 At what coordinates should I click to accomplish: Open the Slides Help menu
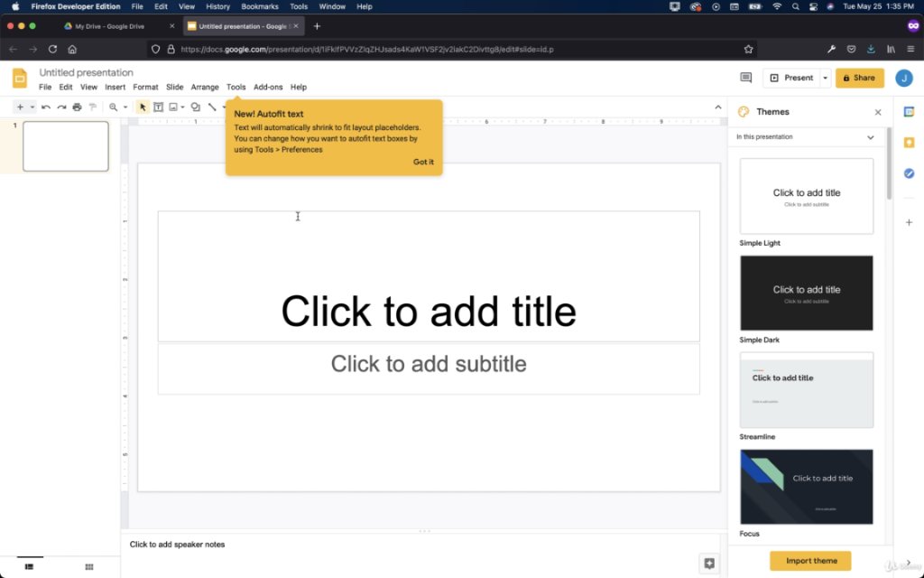coord(298,88)
